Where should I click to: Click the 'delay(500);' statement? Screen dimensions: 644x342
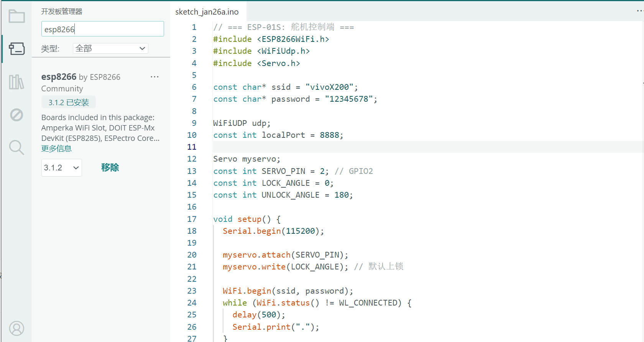coord(259,315)
